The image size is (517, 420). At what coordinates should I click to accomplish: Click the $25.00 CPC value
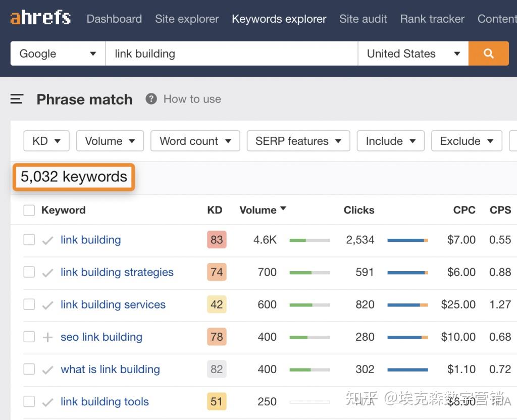(458, 304)
